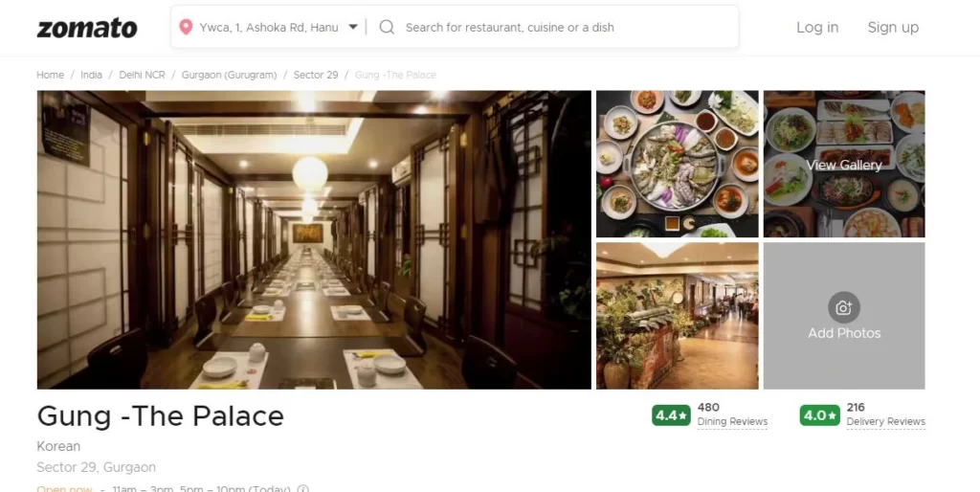Click the opening hours info icon
The height and width of the screenshot is (492, 980).
coord(302,489)
